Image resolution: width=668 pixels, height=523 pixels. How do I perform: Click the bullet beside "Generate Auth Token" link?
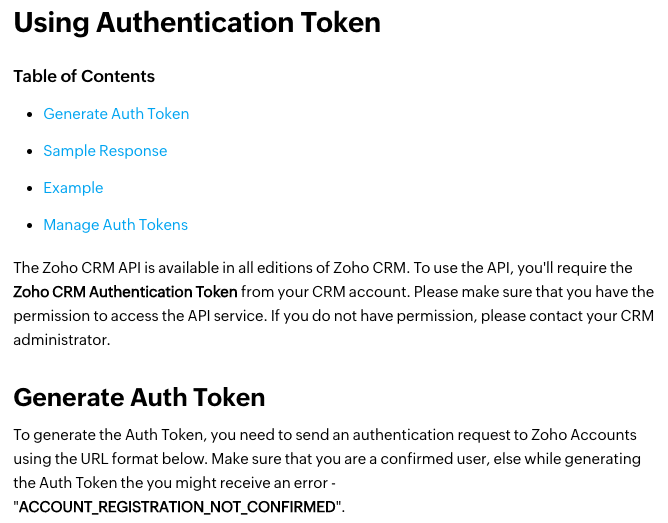point(30,115)
